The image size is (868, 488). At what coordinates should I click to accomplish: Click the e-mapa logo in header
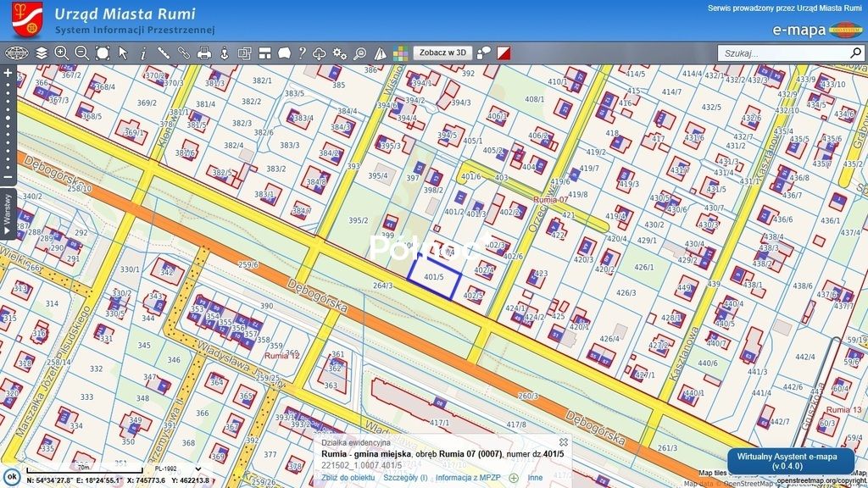[818, 30]
